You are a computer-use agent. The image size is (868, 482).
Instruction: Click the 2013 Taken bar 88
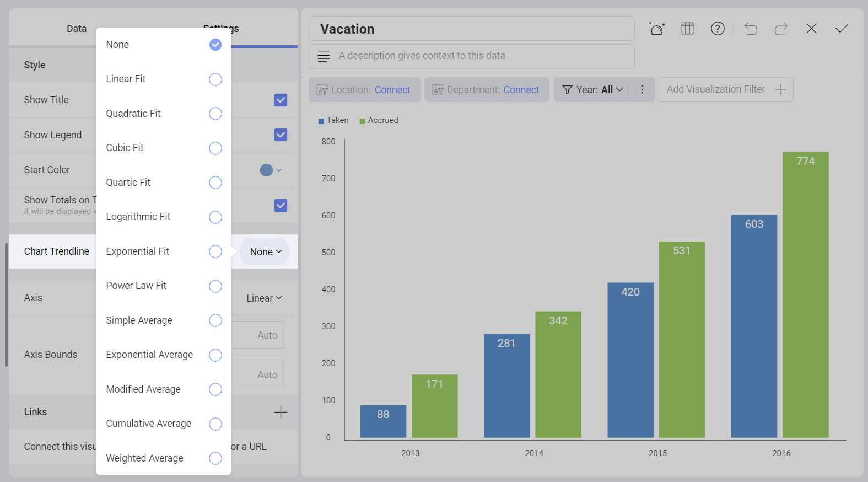coord(383,421)
